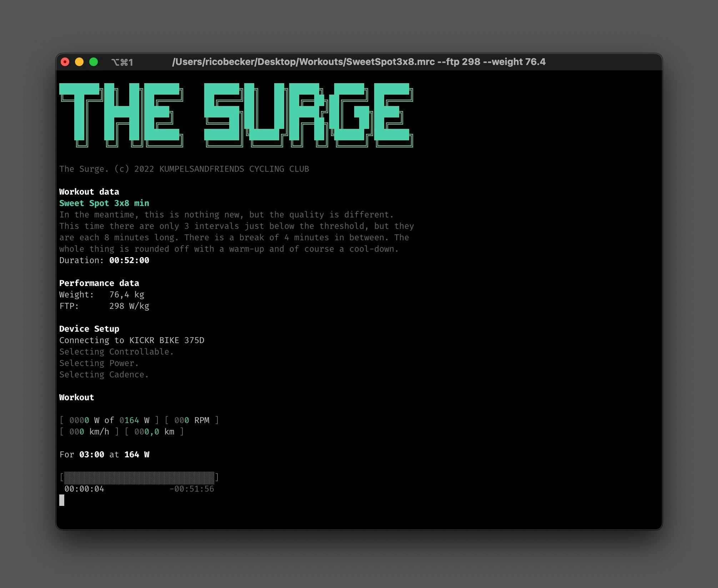Screen dimensions: 718x588
Task: Expand the Workout data section heading
Action: click(x=89, y=191)
